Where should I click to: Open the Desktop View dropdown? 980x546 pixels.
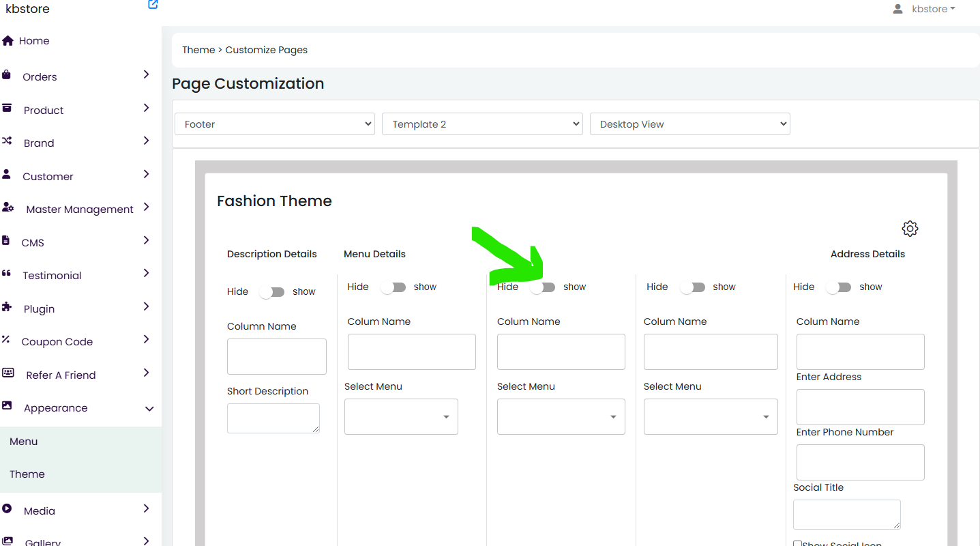point(690,124)
